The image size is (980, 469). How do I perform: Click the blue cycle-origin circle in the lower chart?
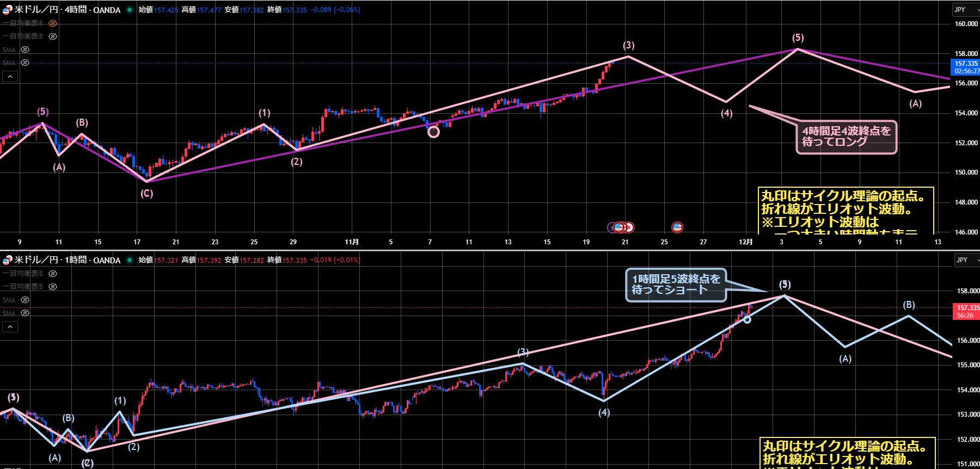pos(747,319)
